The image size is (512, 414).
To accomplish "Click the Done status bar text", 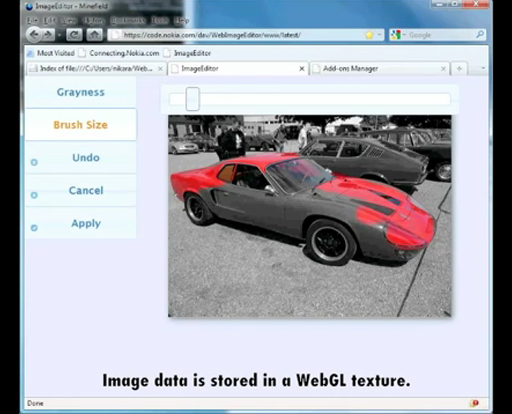I will [x=35, y=403].
